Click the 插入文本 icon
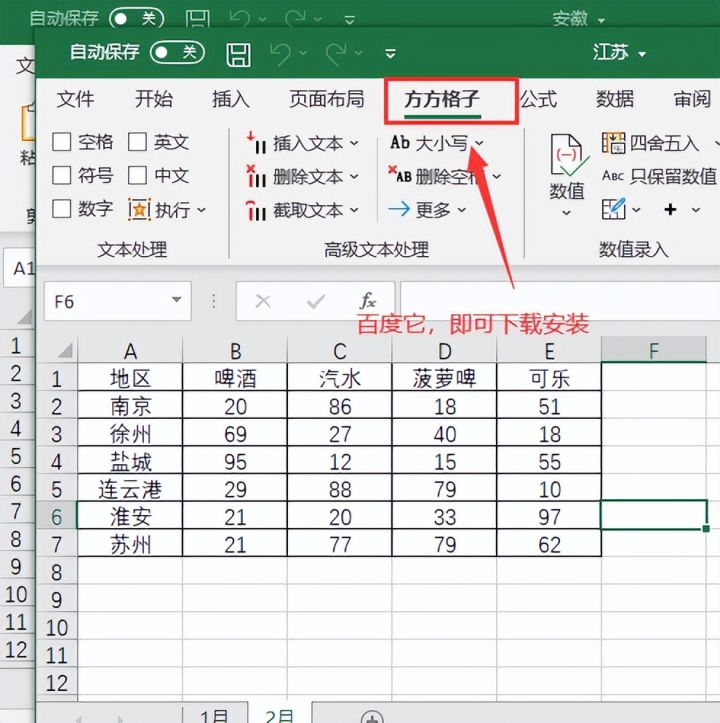 pos(256,143)
